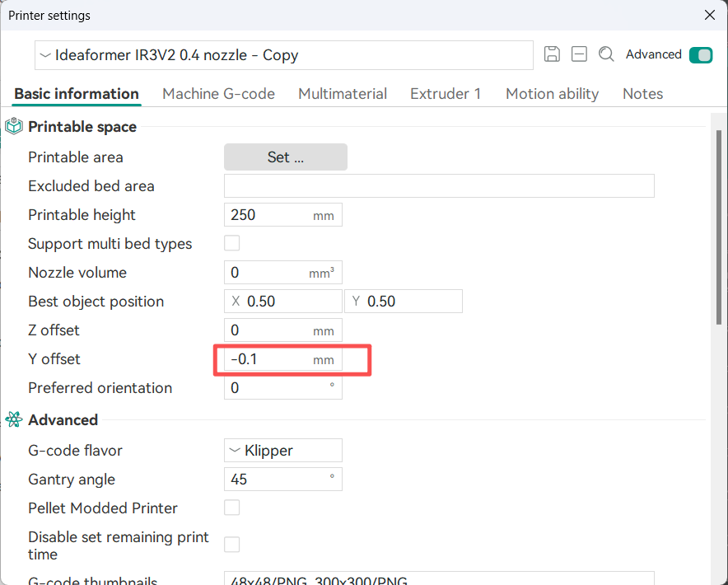This screenshot has width=728, height=585.
Task: Switch to the Basic information tab
Action: click(x=77, y=94)
